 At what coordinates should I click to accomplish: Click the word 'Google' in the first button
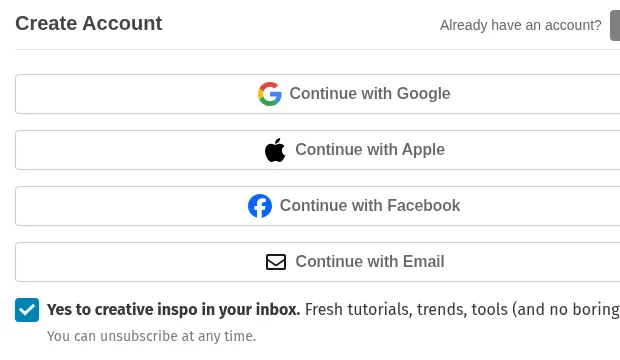click(423, 94)
